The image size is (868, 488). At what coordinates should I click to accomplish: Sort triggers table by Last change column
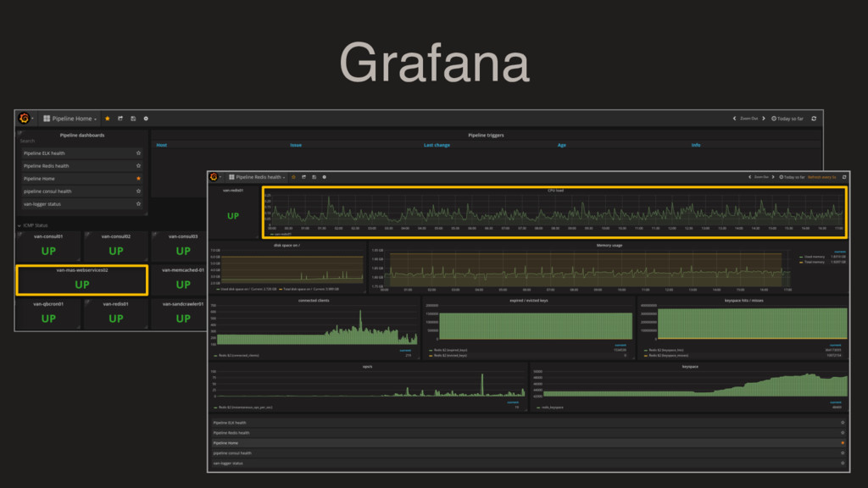click(x=437, y=145)
